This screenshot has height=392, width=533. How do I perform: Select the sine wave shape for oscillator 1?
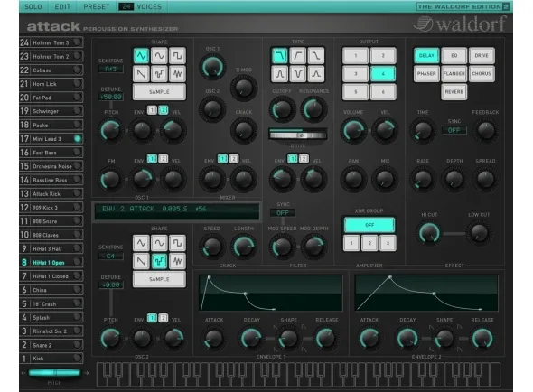(159, 56)
